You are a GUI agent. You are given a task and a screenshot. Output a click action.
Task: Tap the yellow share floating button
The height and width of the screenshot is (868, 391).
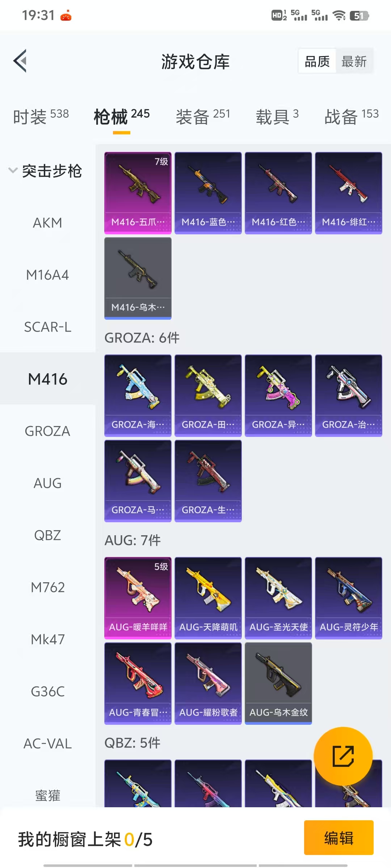(343, 756)
